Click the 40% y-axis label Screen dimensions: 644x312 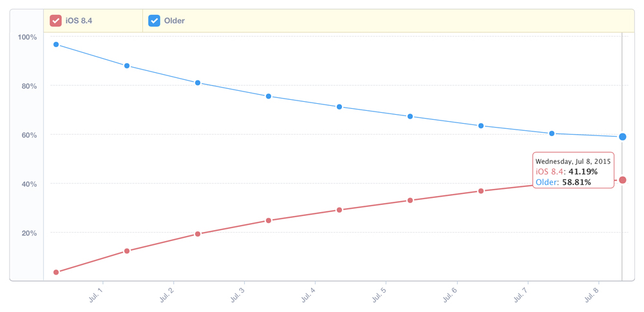29,184
